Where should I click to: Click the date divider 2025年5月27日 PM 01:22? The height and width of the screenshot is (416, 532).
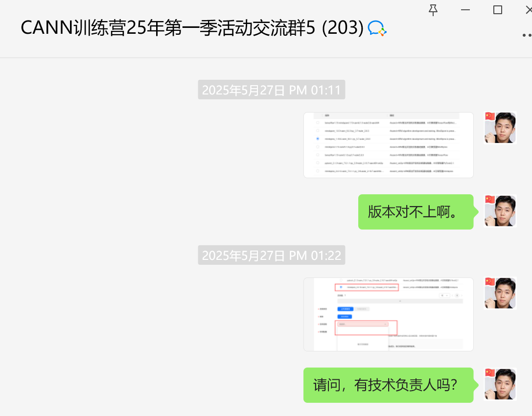[x=272, y=255]
